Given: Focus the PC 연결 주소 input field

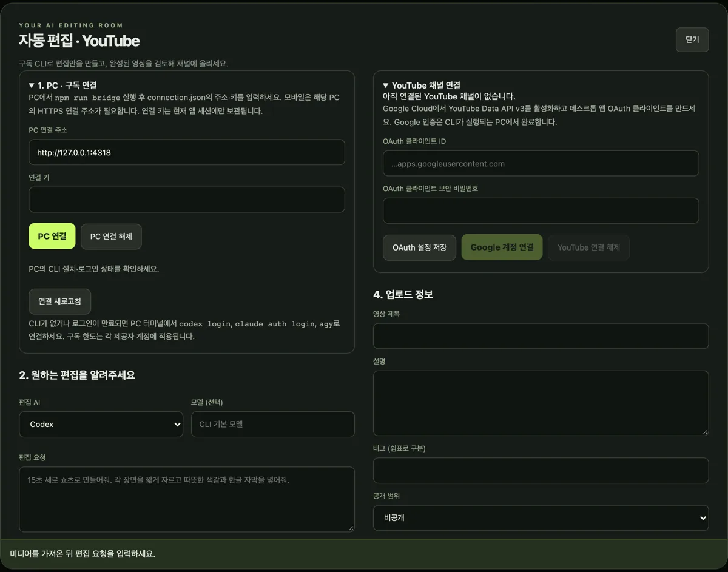Looking at the screenshot, I should (x=187, y=152).
